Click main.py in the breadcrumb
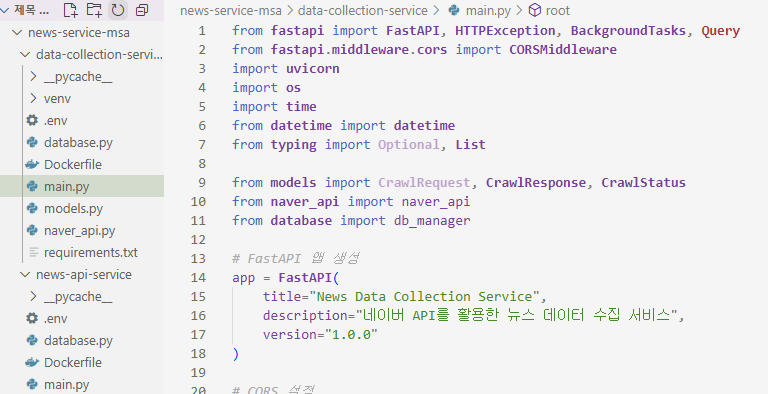The width and height of the screenshot is (768, 394). [488, 10]
